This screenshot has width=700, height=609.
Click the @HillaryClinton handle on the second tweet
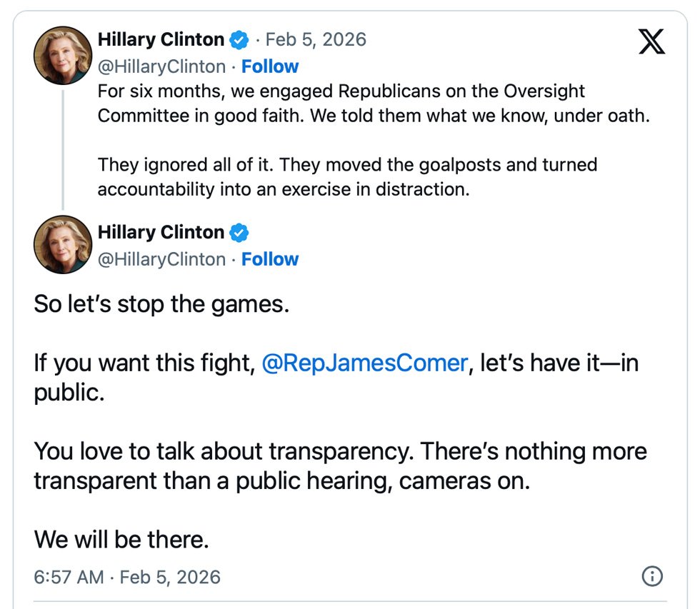click(161, 259)
